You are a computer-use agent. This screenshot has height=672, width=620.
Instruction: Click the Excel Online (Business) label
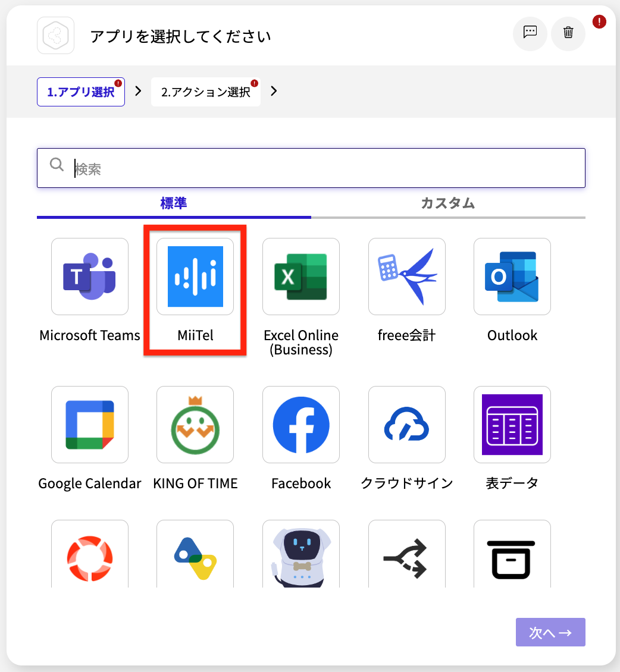click(301, 343)
